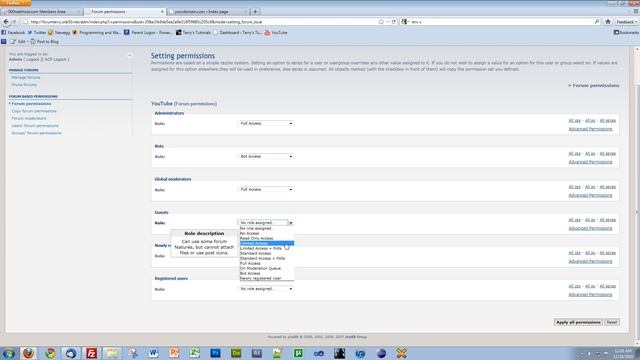The height and width of the screenshot is (360, 640).
Task: Open the Feedback dropdown
Action: coord(626,22)
